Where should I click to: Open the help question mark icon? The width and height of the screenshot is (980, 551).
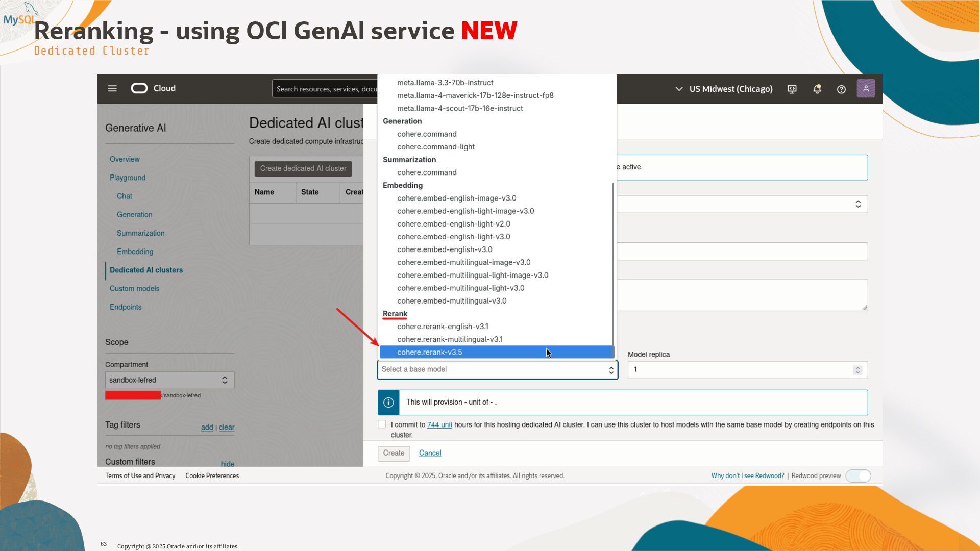pos(841,89)
